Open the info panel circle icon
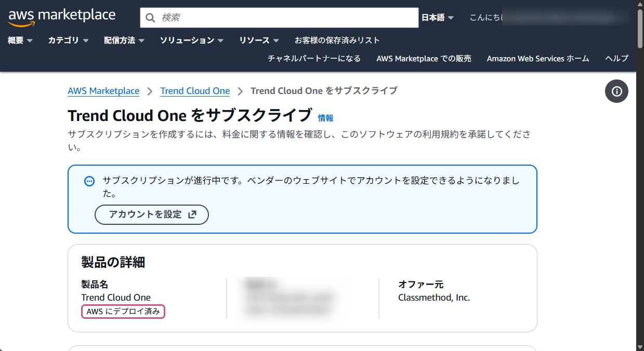 (x=616, y=91)
